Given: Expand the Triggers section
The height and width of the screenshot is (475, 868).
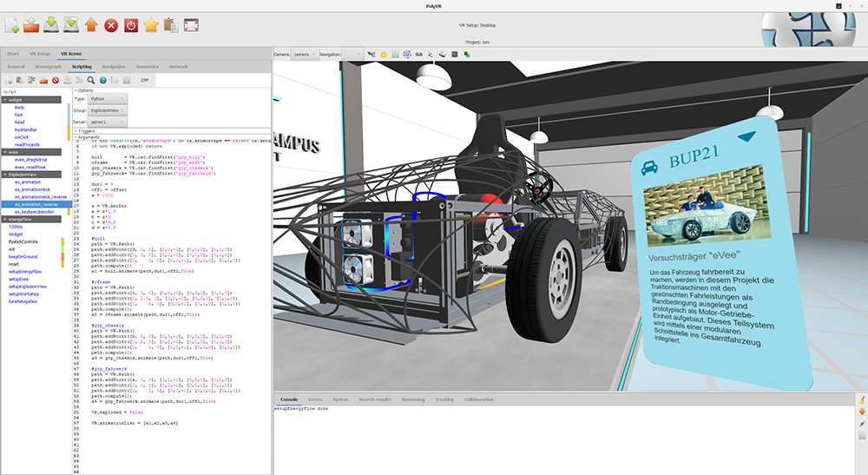Looking at the screenshot, I should click(x=85, y=131).
